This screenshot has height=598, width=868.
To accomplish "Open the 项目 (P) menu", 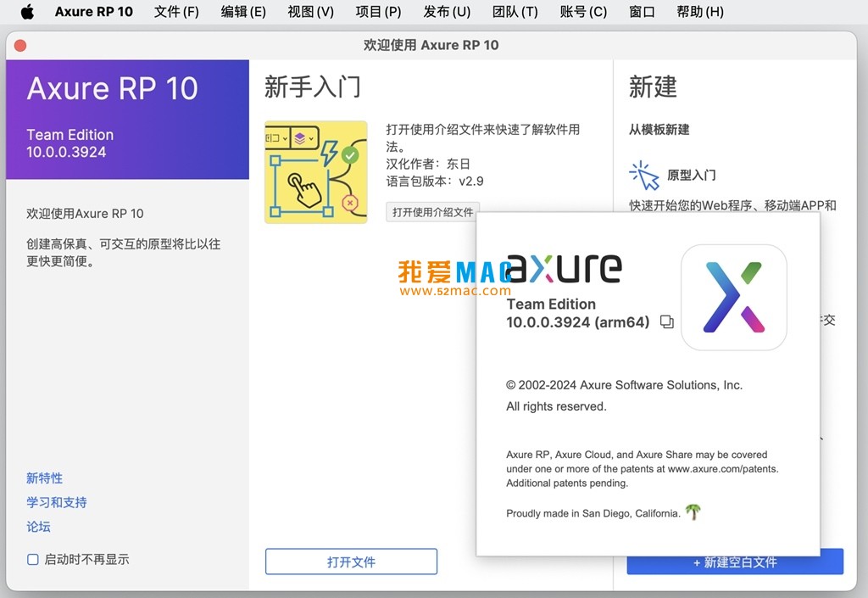I will (x=378, y=12).
